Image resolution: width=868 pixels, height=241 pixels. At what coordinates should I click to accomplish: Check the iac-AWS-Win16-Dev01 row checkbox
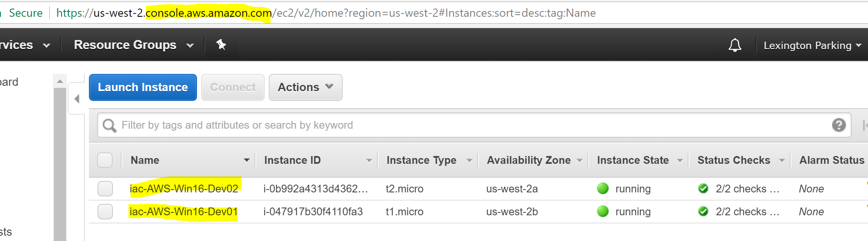click(105, 212)
